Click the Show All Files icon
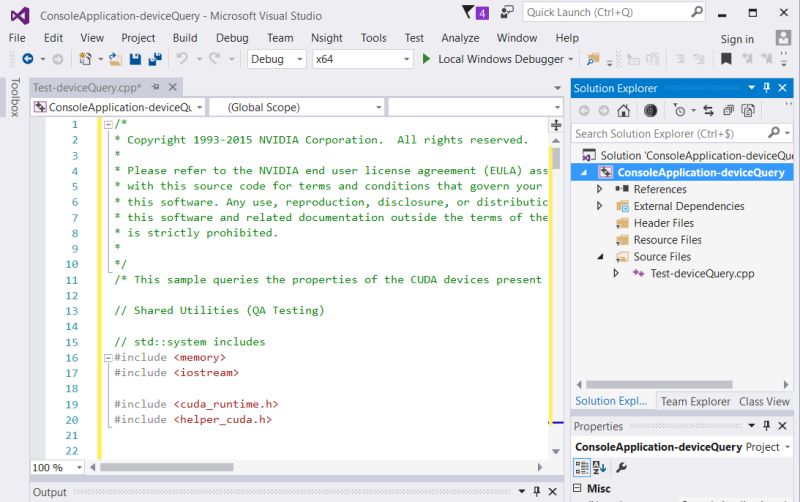 [x=748, y=110]
